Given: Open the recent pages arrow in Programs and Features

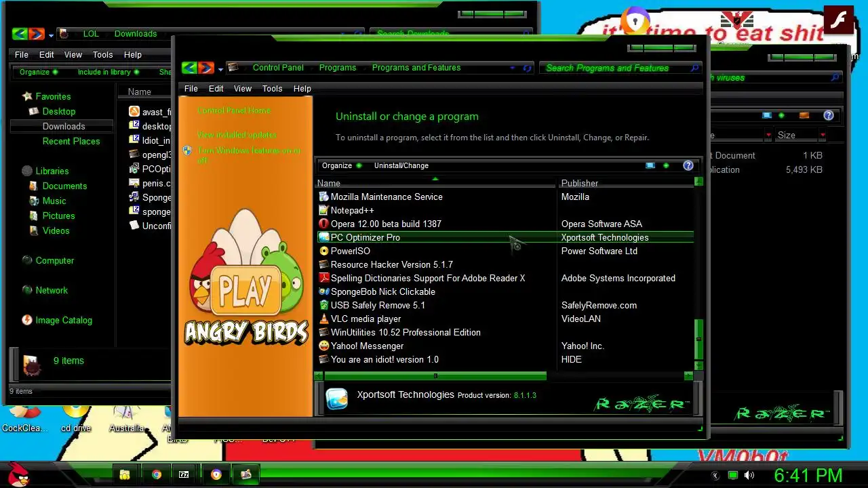Looking at the screenshot, I should tap(220, 69).
